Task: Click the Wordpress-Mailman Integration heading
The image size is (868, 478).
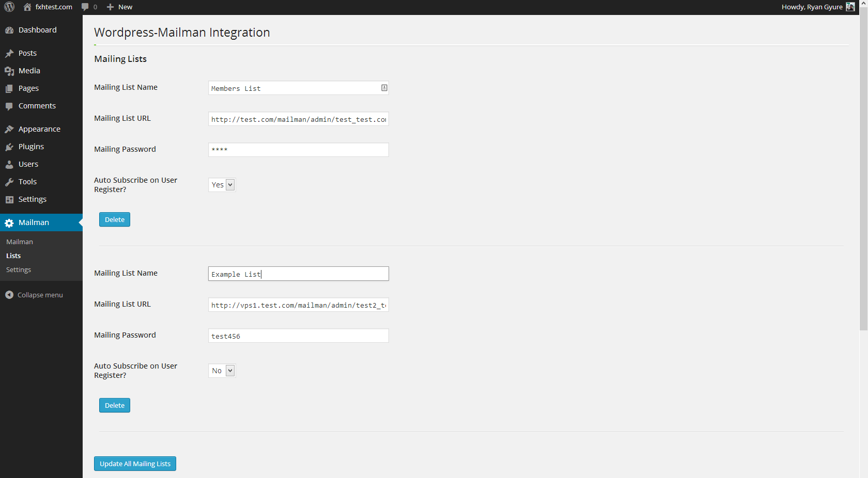Action: pyautogui.click(x=182, y=33)
